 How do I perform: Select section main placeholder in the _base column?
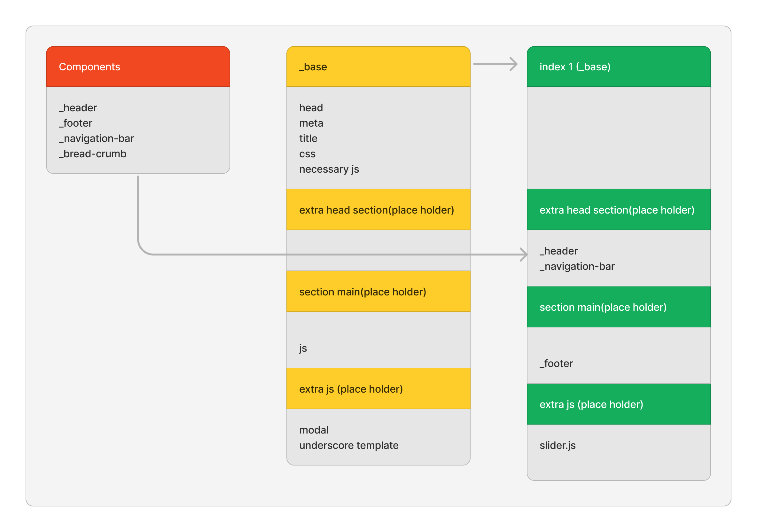pyautogui.click(x=363, y=292)
